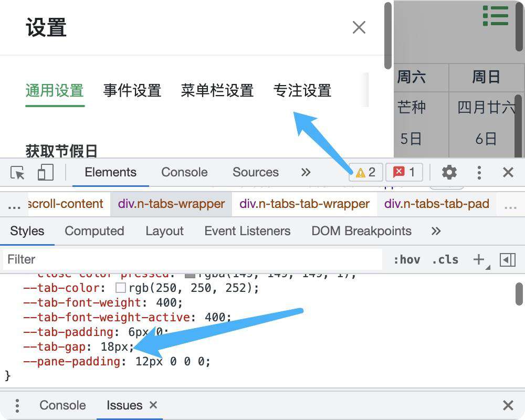
Task: Click the 周六 calendar column header
Action: [411, 77]
